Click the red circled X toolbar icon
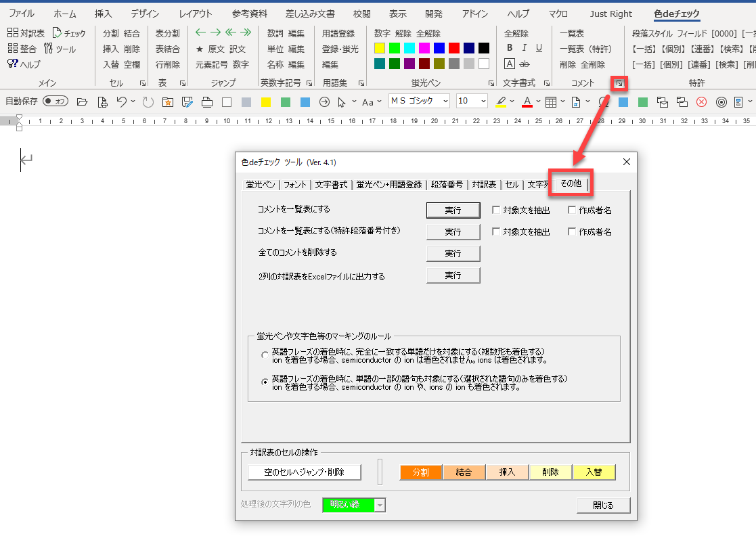756x540 pixels. [x=701, y=102]
